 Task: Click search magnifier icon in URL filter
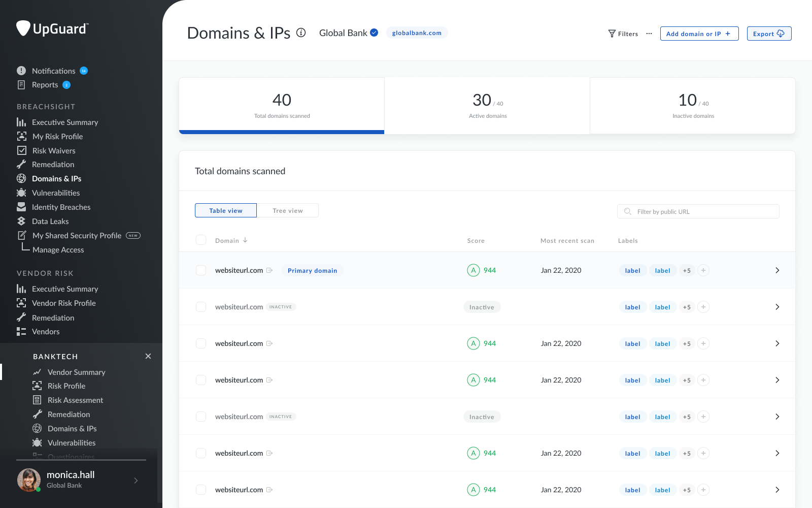point(628,211)
